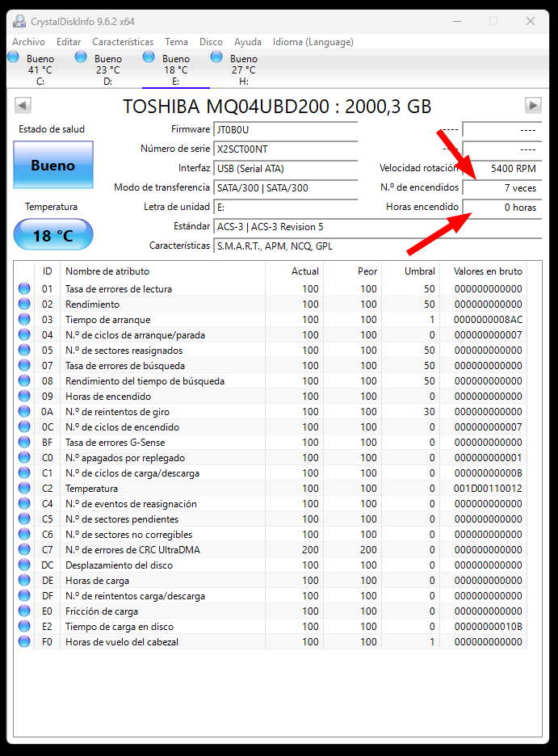Click status orb for Rendimiento row 02
558x756 pixels.
(24, 304)
